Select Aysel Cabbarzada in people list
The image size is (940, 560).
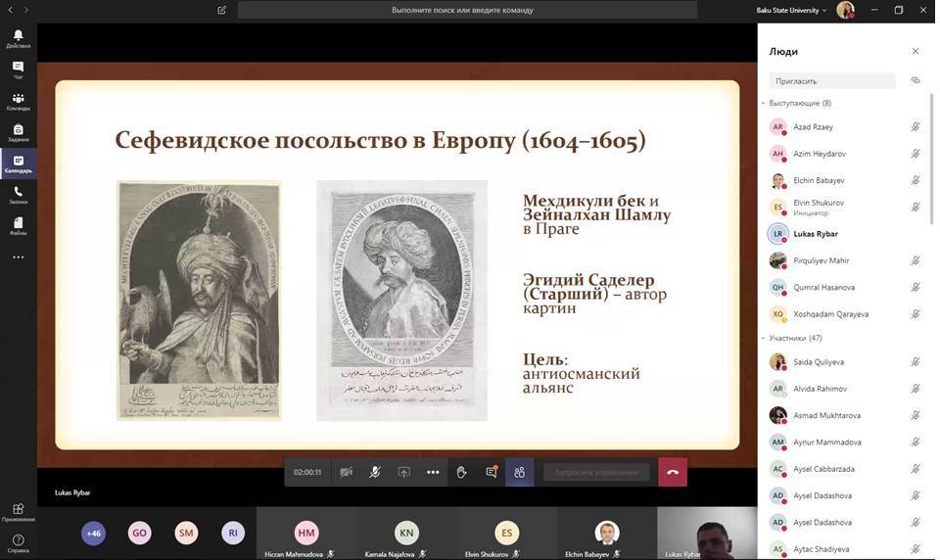click(845, 469)
